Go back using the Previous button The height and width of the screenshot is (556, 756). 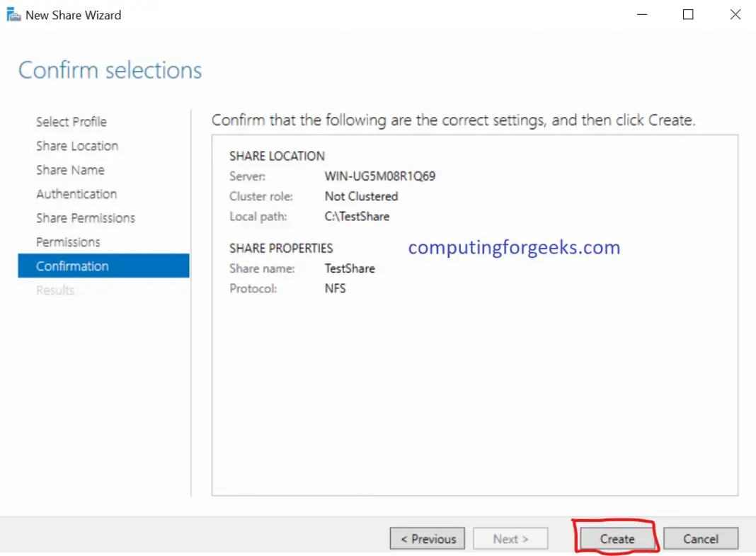pyautogui.click(x=427, y=538)
